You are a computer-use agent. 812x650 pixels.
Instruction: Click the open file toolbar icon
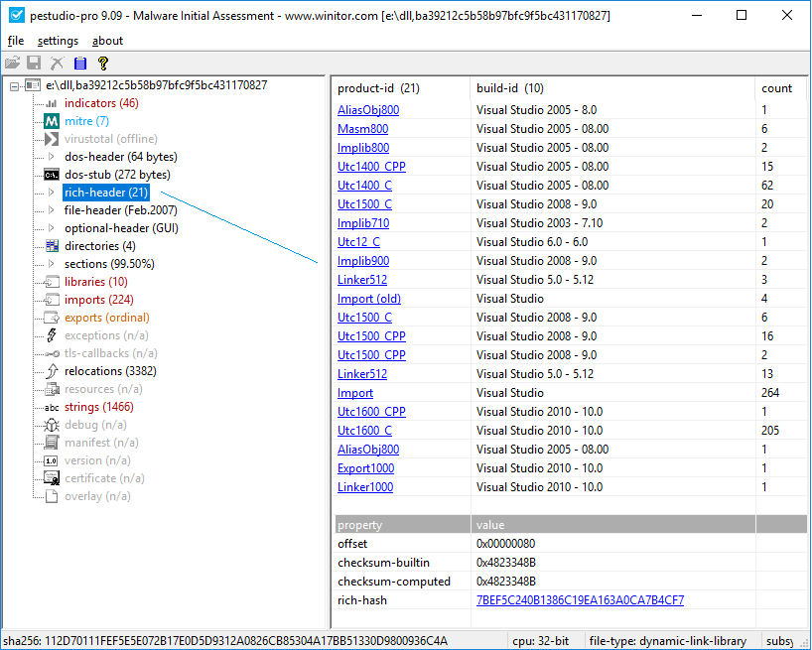(x=13, y=64)
